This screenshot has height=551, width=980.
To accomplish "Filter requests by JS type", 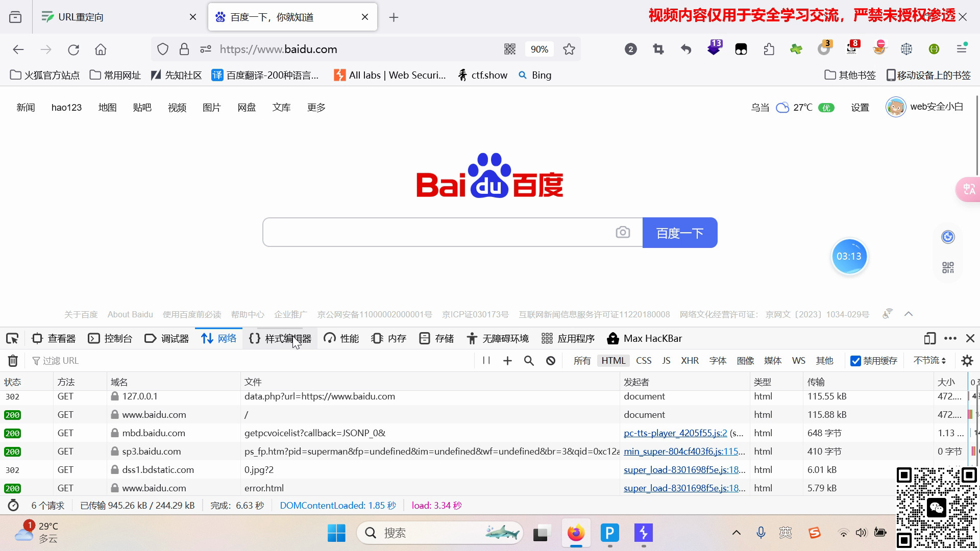I will [x=666, y=361].
